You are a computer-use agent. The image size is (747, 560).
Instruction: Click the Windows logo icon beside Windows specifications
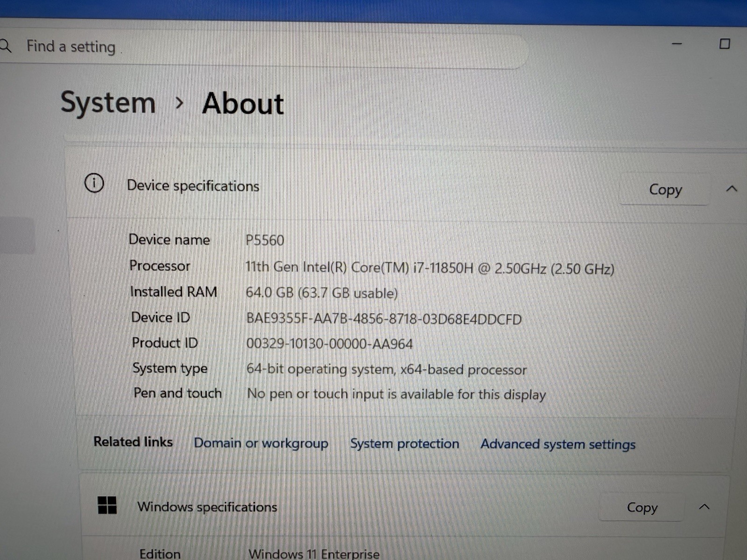(107, 505)
